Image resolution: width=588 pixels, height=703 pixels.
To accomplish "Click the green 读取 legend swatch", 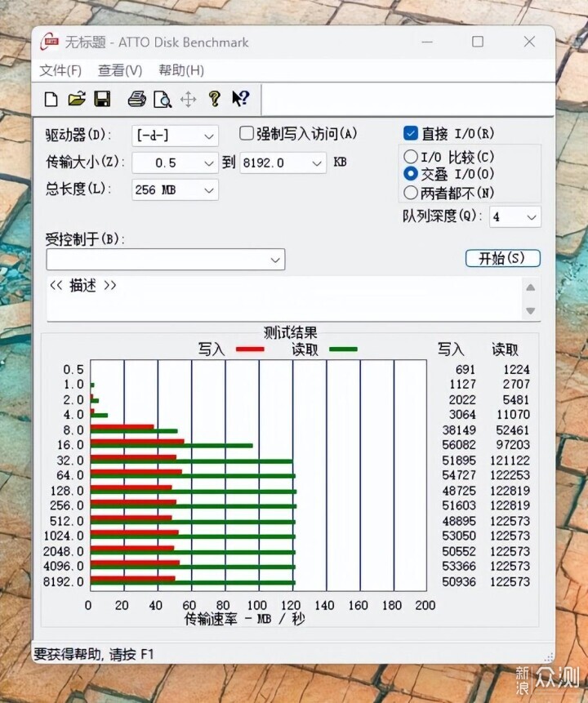I will (343, 349).
